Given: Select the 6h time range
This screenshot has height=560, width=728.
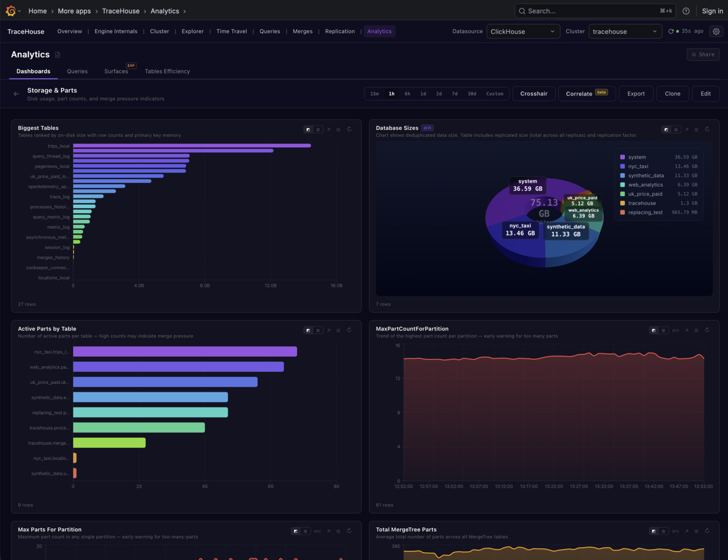Looking at the screenshot, I should (407, 94).
